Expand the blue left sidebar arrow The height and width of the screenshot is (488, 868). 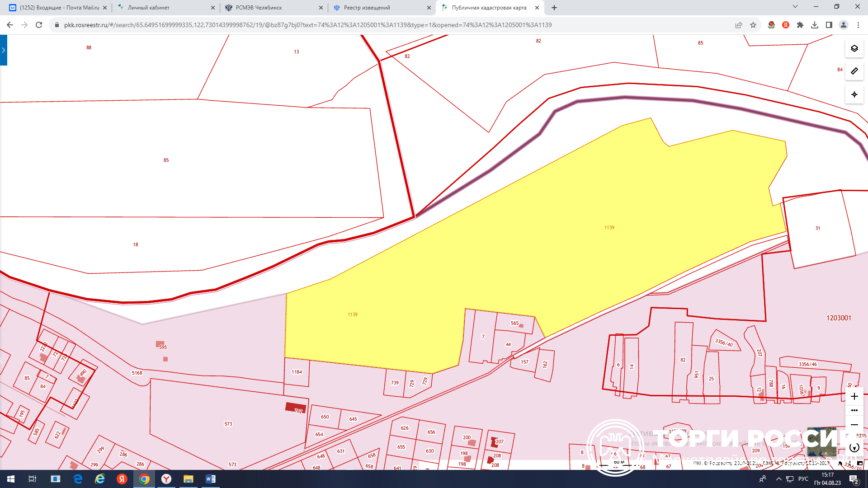[4, 50]
